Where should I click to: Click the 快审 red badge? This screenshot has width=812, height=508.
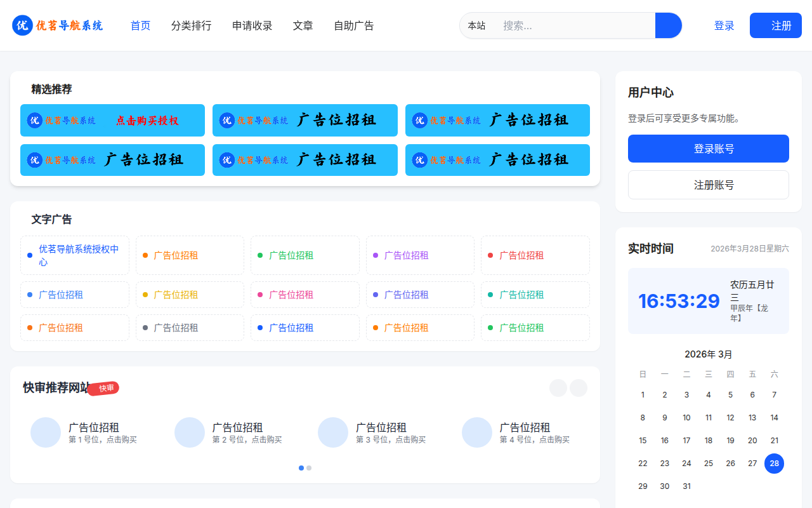(x=103, y=387)
